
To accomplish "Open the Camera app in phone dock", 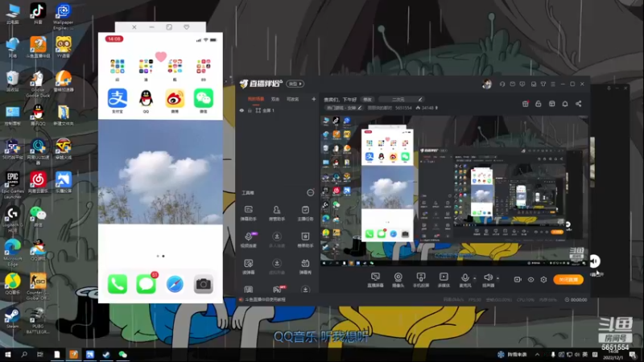I will coord(204,284).
